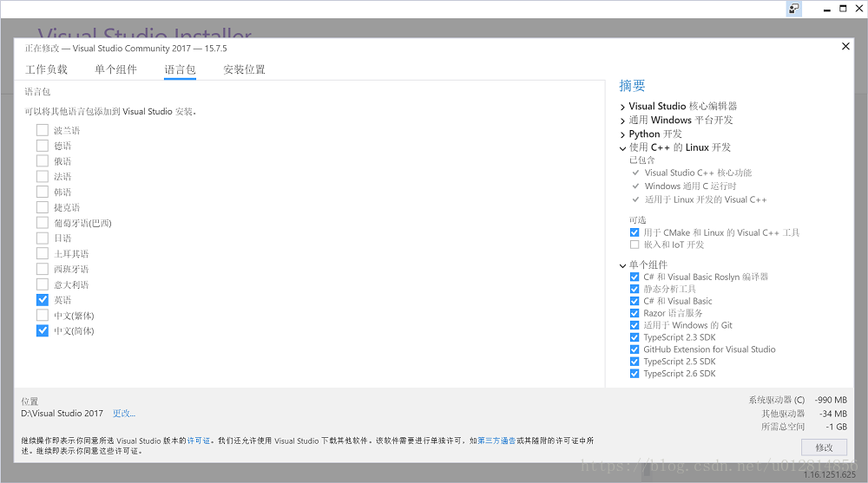The image size is (868, 483).
Task: Enable the 德语 language pack
Action: tap(42, 146)
